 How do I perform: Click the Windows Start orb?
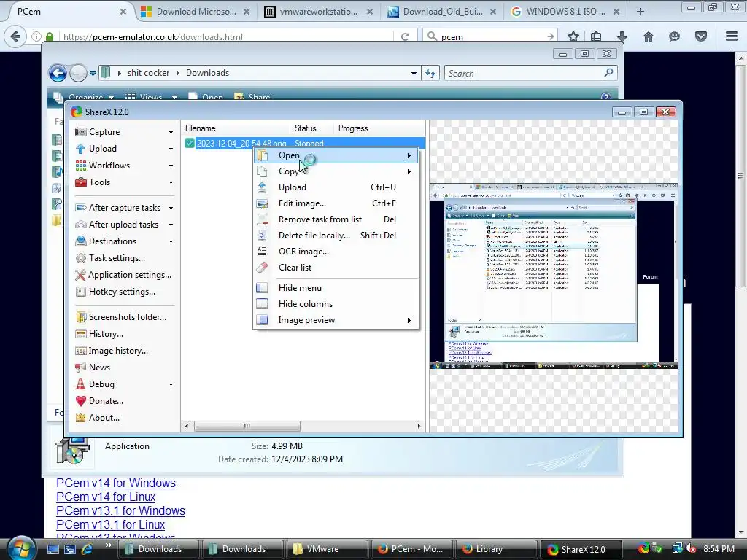21,548
